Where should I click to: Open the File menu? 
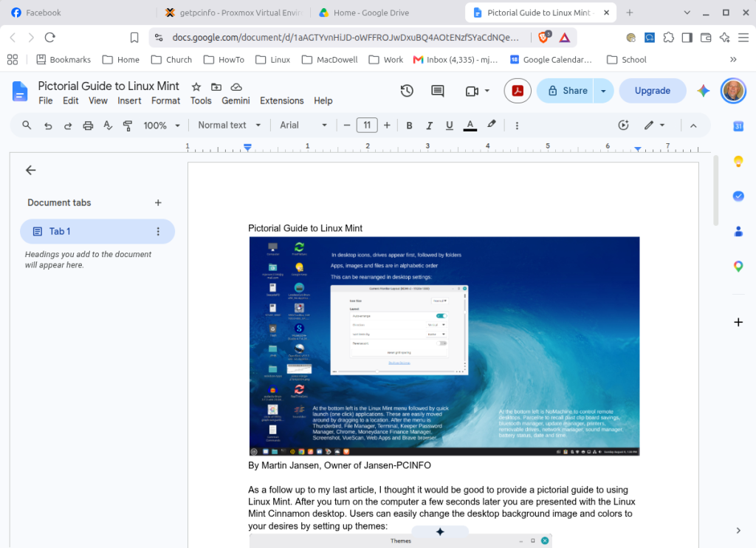tap(45, 101)
